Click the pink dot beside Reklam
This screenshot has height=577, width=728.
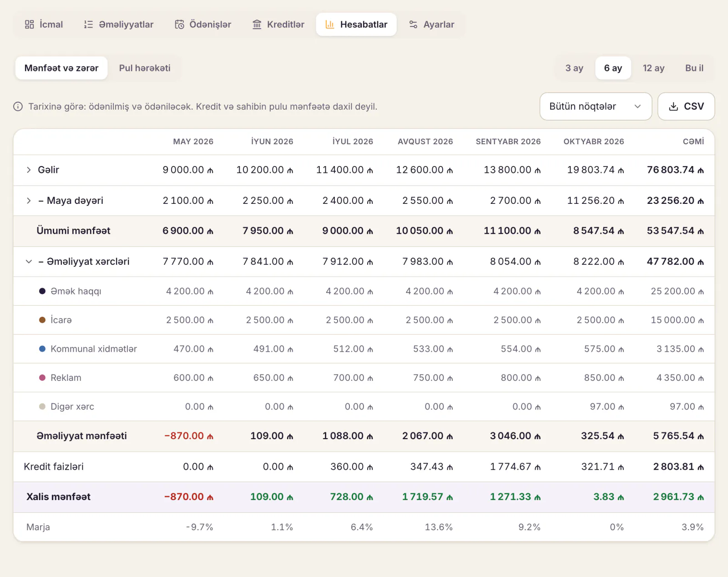tap(42, 378)
